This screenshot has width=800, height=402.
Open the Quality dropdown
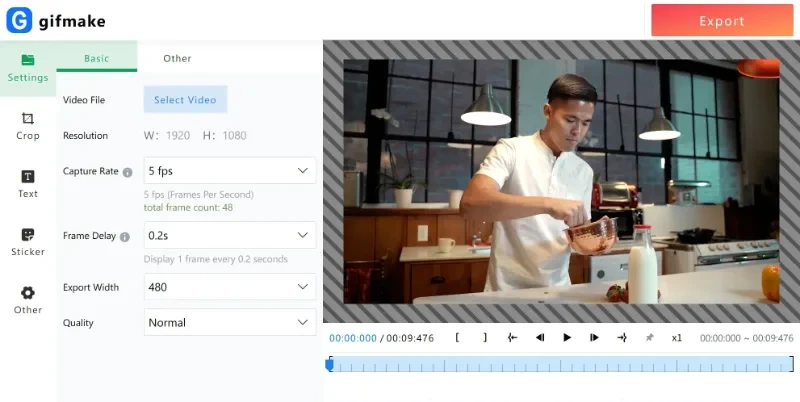click(230, 322)
